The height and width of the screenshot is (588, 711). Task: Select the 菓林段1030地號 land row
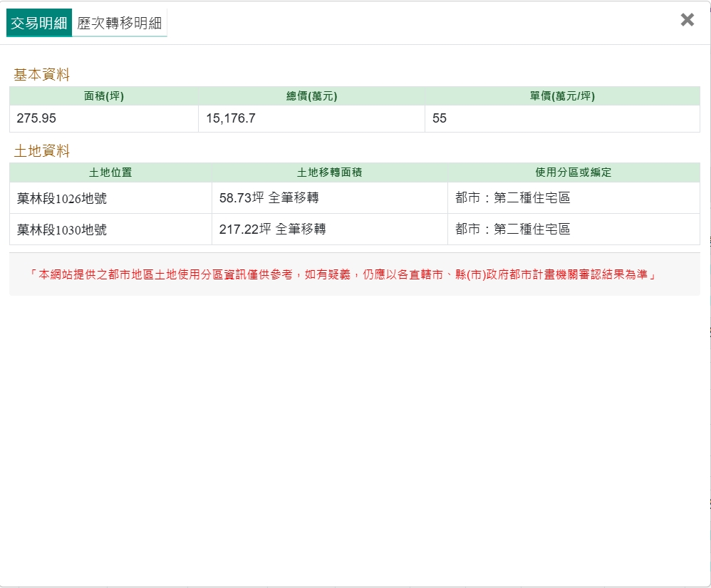(x=62, y=229)
